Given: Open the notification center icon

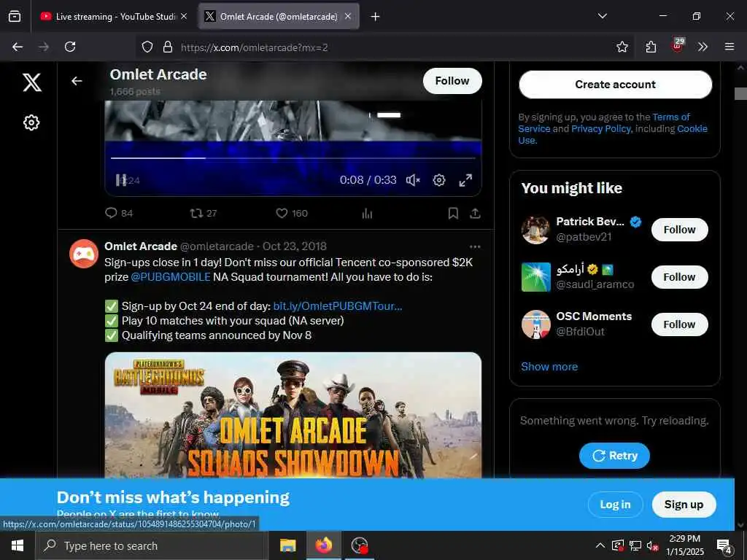Looking at the screenshot, I should click(724, 547).
